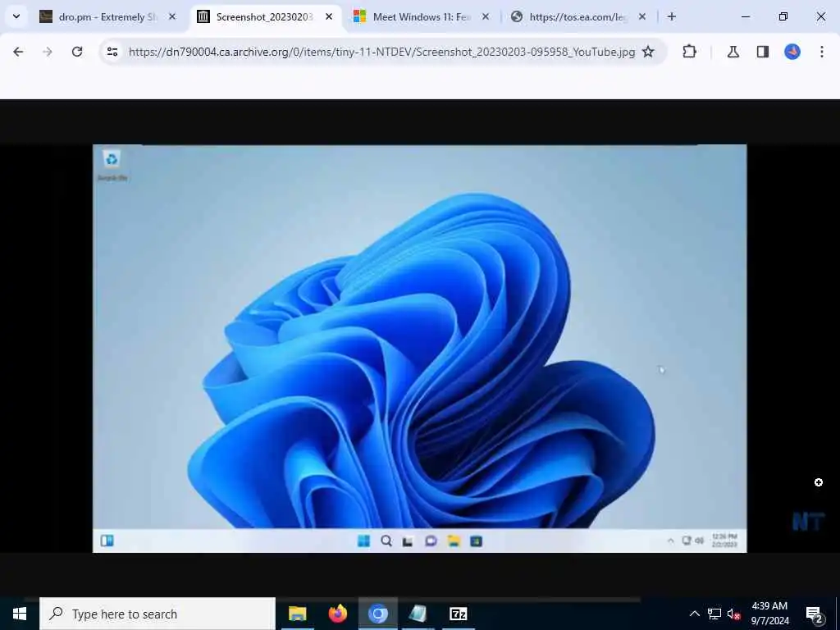840x630 pixels.
Task: Open the tab search dropdown arrow
Action: pos(16,16)
